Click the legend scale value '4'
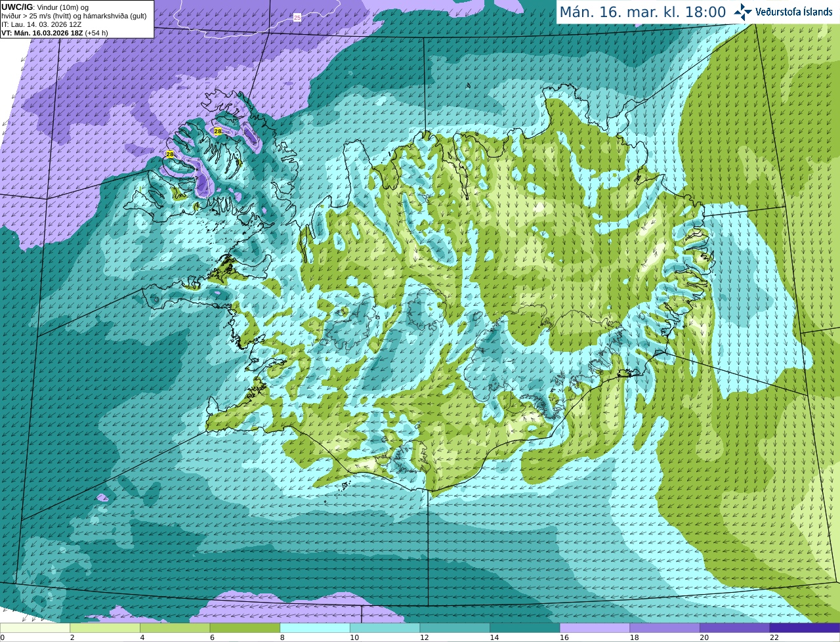The width and height of the screenshot is (840, 642). (142, 637)
